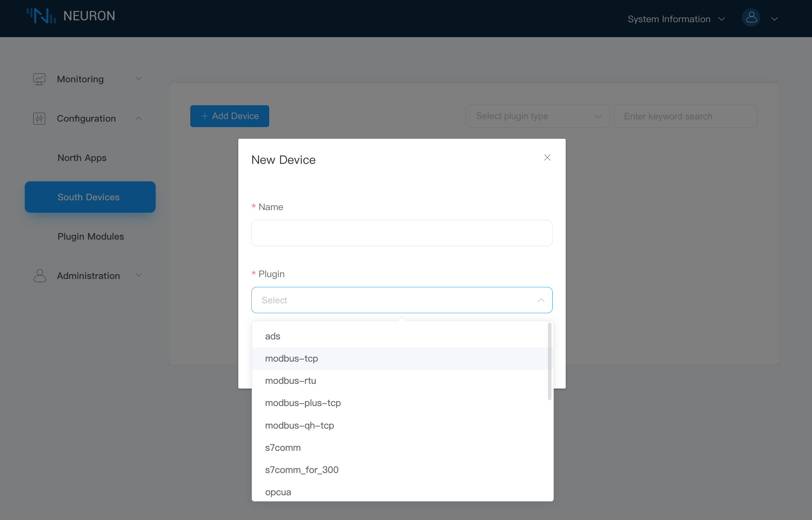This screenshot has width=812, height=520.
Task: Select the opcua plugin option
Action: click(x=278, y=492)
